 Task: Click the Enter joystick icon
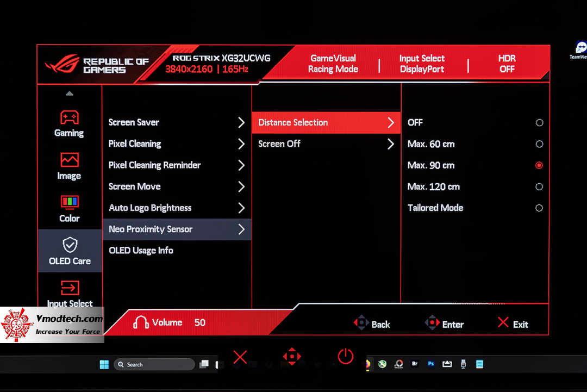pos(432,323)
